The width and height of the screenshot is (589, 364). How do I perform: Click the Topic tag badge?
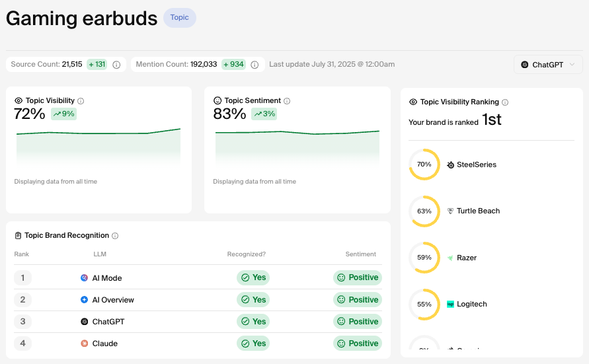point(180,18)
